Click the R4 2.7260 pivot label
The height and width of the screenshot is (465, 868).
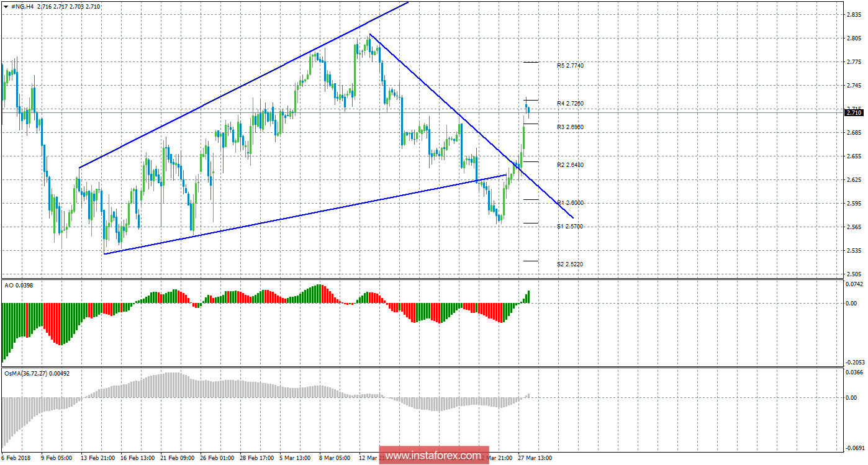click(x=570, y=103)
